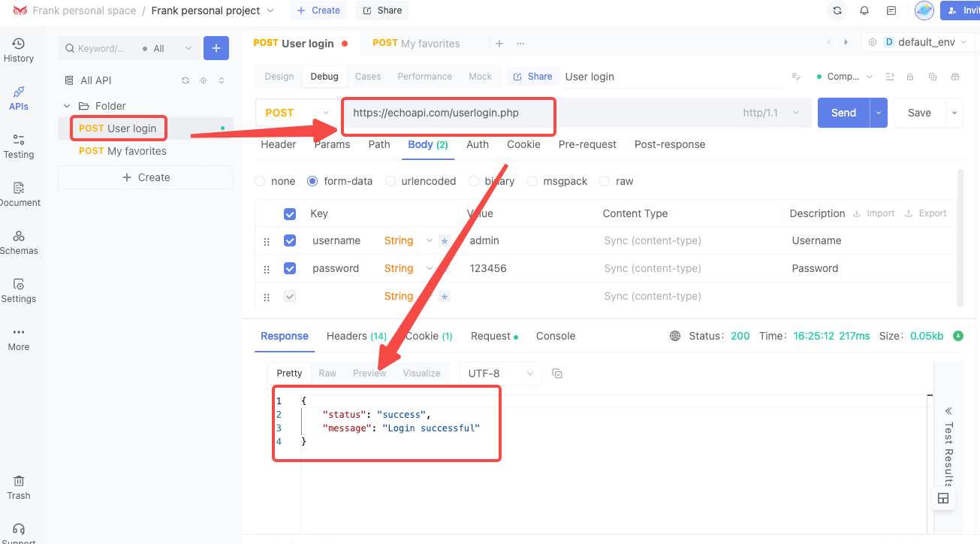Open the notifications bell
Viewport: 980px width, 544px height.
click(x=864, y=11)
